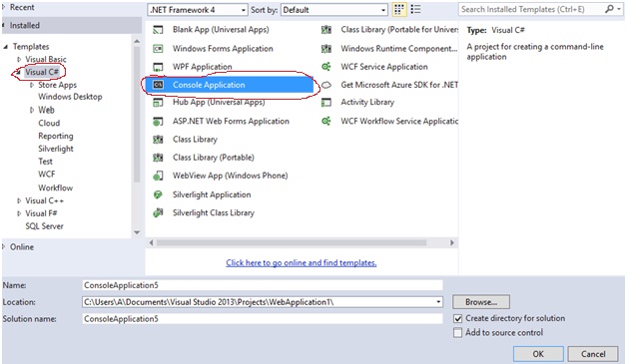
Task: Click the Class Library (Portable) icon
Action: point(159,158)
